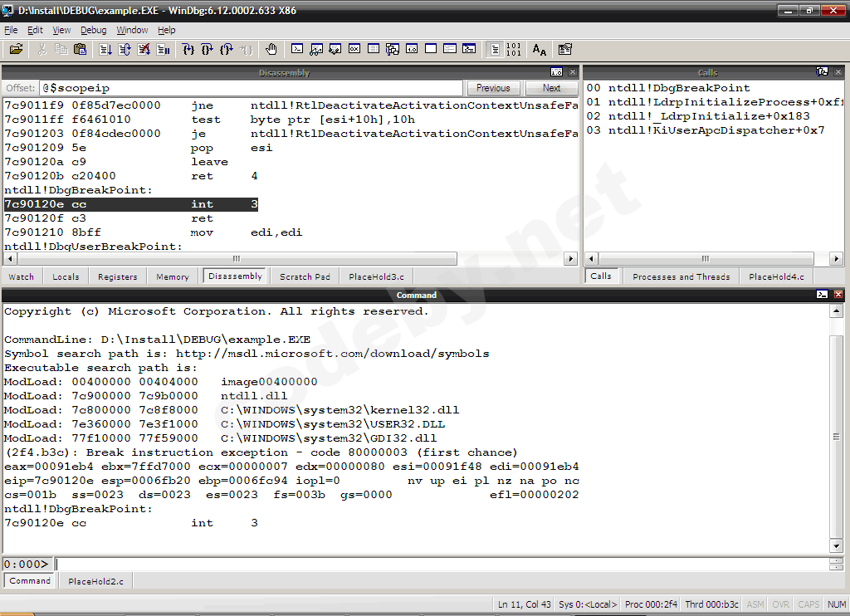Open the Edit menu
Image resolution: width=850 pixels, height=616 pixels.
pos(35,30)
